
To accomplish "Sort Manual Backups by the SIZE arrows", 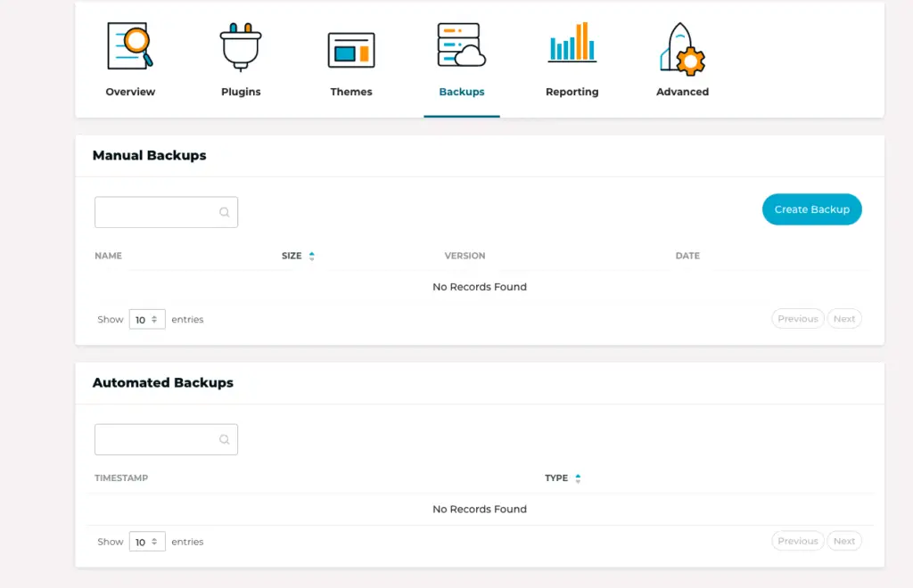I will coord(311,256).
